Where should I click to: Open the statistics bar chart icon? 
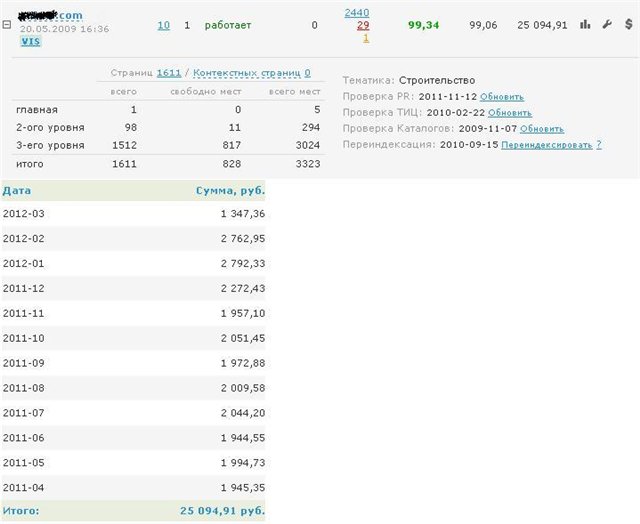click(585, 25)
